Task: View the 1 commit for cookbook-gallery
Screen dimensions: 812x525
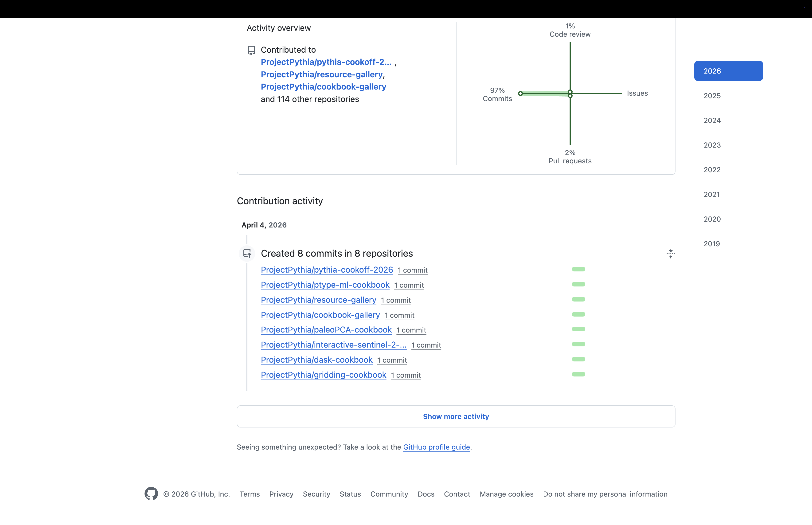Action: pos(399,315)
